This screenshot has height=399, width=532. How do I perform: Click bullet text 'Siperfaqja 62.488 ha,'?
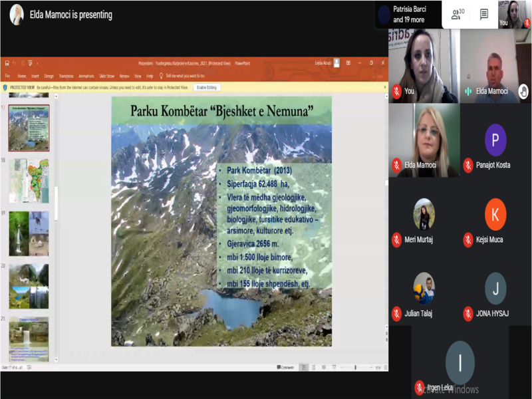pos(258,184)
